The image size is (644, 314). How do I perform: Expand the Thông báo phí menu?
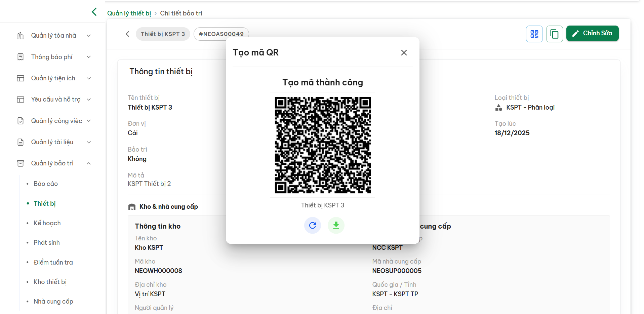click(89, 57)
